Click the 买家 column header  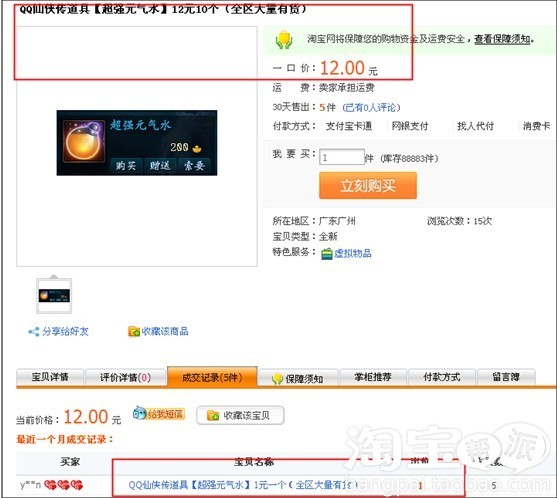click(70, 461)
